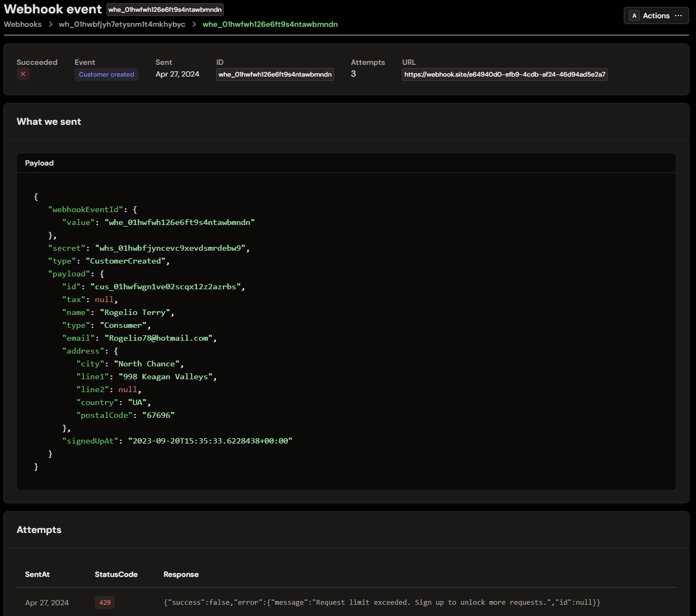Click the tax null value
This screenshot has width=696, height=616.
point(104,299)
